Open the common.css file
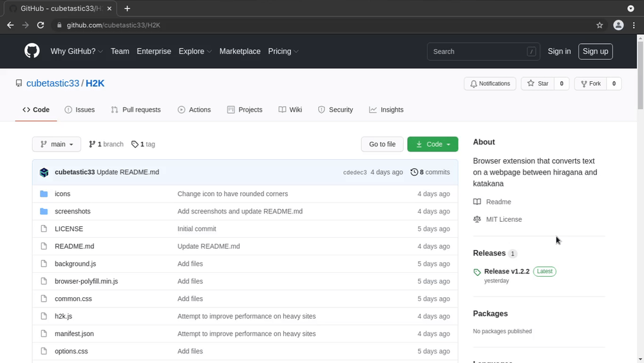644x363 pixels. pos(73,299)
